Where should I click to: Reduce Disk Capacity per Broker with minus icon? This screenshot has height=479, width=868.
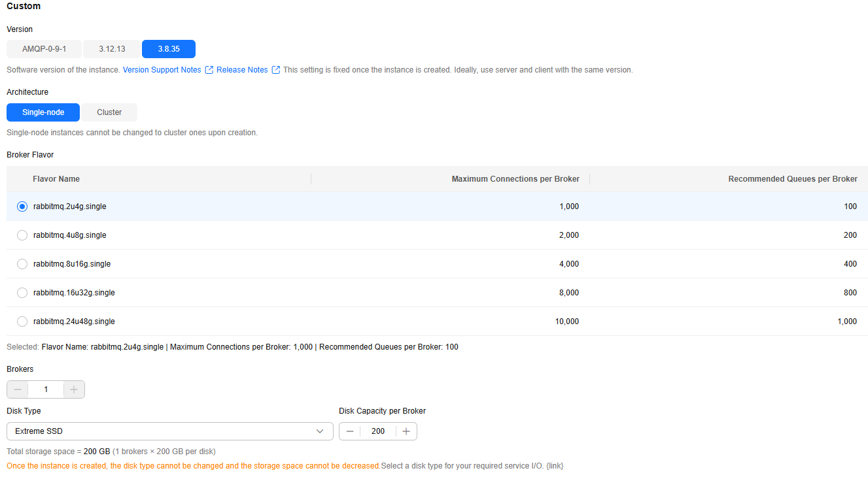coord(350,431)
